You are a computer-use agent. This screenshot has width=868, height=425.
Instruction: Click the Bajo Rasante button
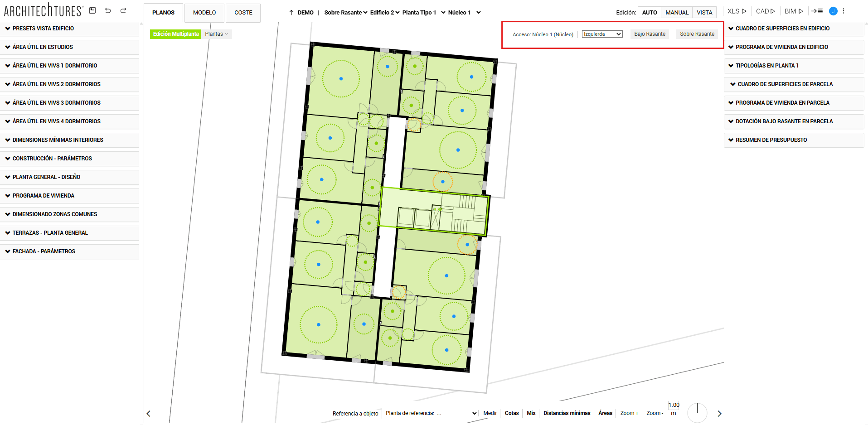point(650,34)
